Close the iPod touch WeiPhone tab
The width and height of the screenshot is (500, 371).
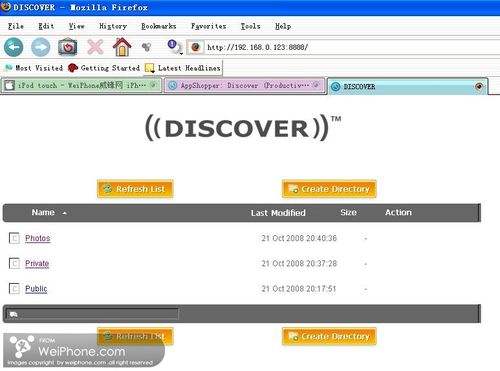click(153, 85)
